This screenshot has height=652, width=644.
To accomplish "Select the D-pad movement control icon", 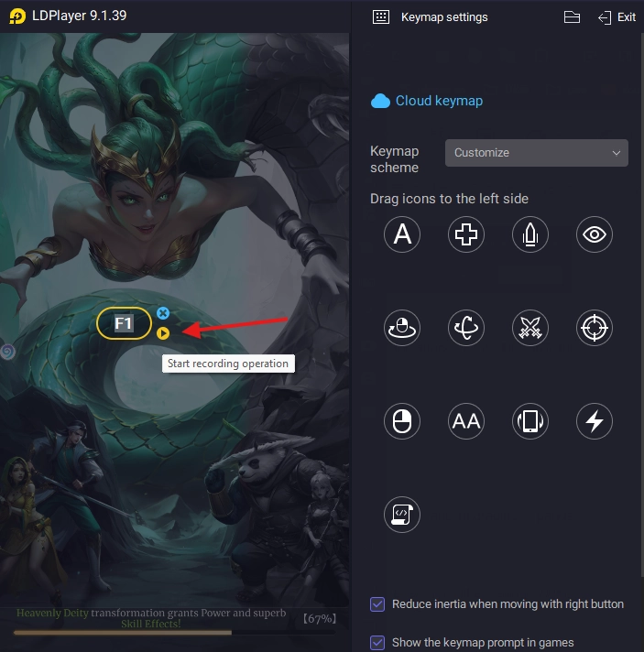I will tap(466, 234).
